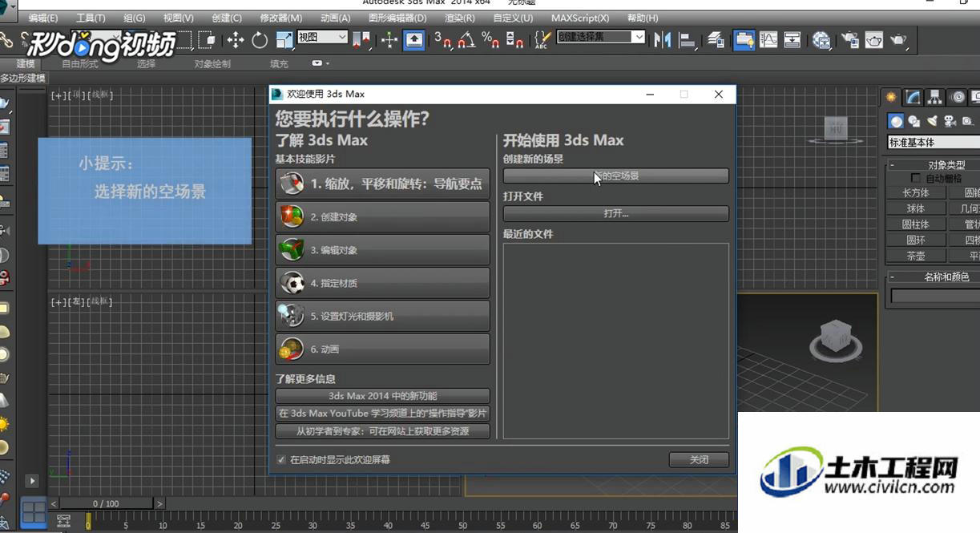
Task: Uncheck 在启动时显示此欢迎屏幕 checkbox
Action: point(281,460)
